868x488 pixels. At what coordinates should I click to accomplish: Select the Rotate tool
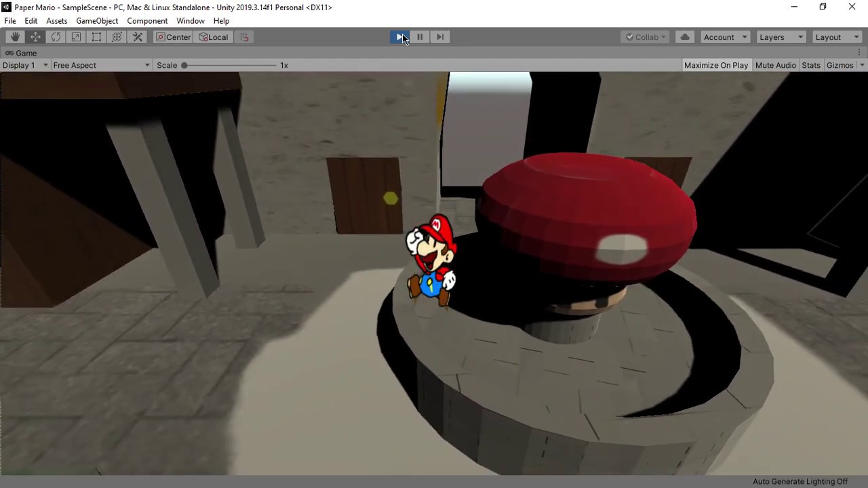(56, 37)
